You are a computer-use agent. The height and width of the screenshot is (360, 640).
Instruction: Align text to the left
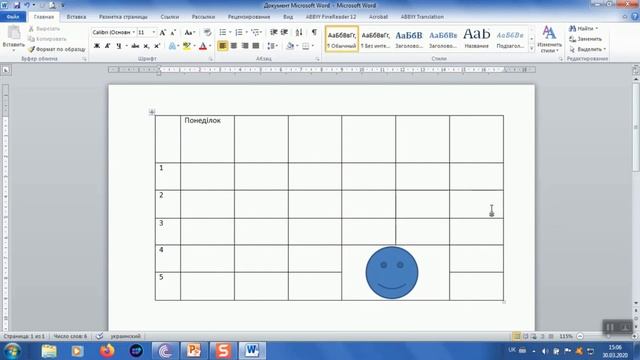pyautogui.click(x=222, y=46)
